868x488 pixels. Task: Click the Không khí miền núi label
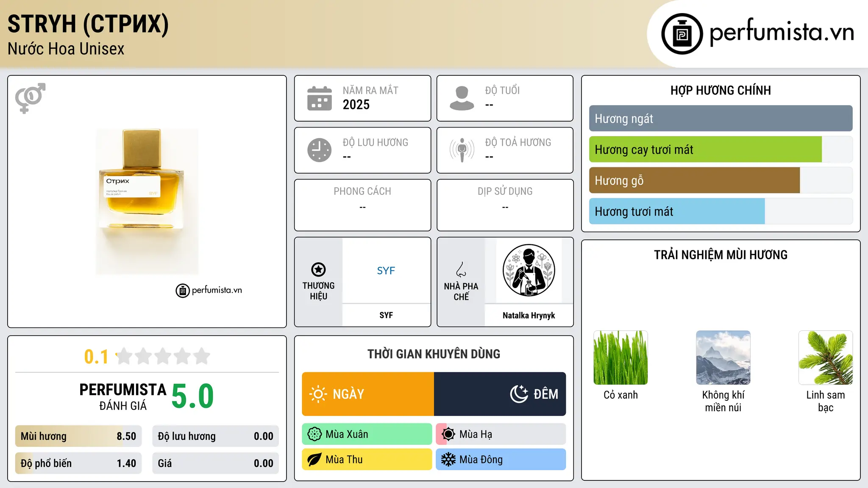coord(723,401)
